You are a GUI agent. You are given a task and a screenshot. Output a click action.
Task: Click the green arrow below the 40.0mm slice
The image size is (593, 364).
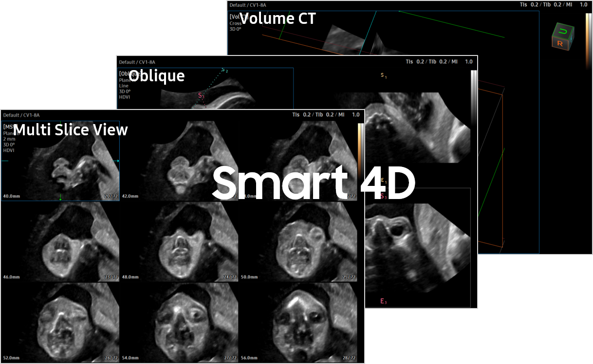click(x=60, y=197)
